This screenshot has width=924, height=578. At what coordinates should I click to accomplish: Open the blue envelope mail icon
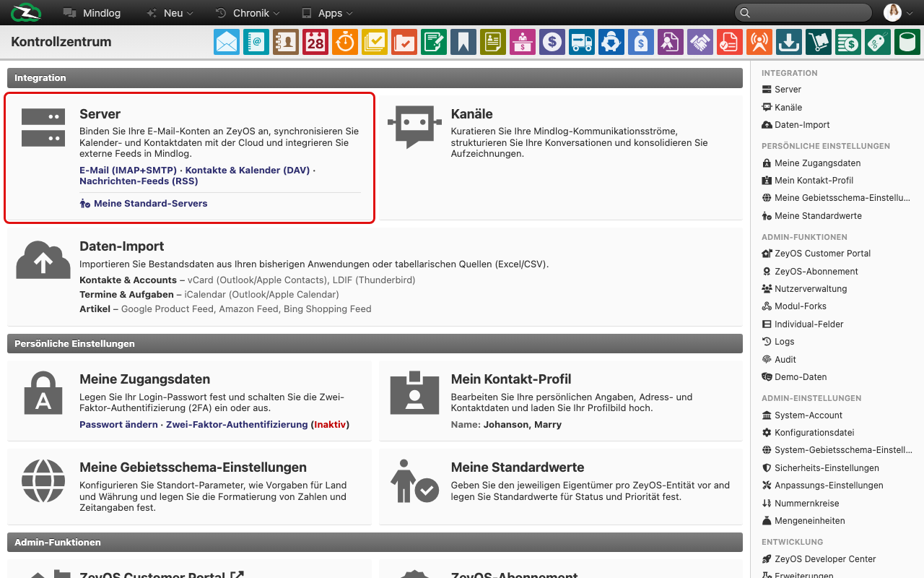(227, 42)
